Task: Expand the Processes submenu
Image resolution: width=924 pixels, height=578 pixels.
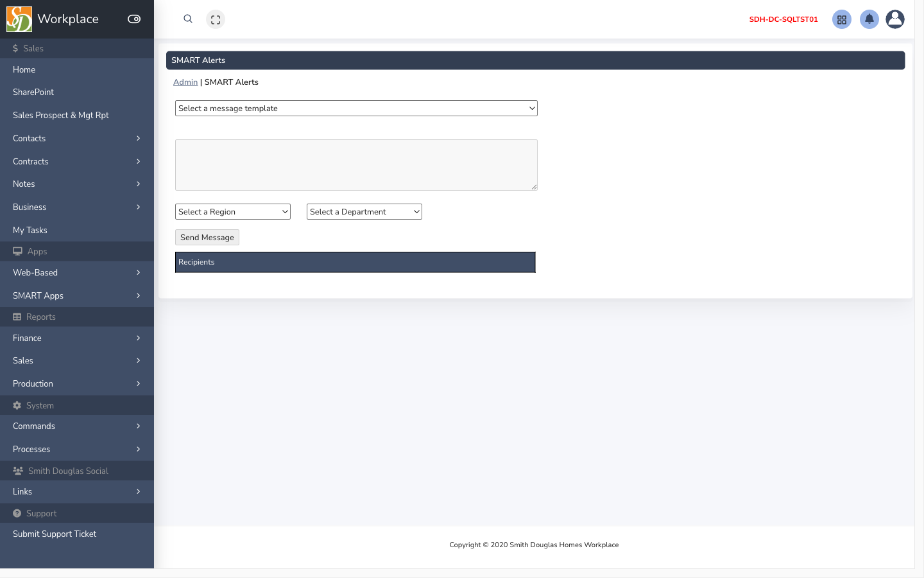Action: [x=77, y=449]
